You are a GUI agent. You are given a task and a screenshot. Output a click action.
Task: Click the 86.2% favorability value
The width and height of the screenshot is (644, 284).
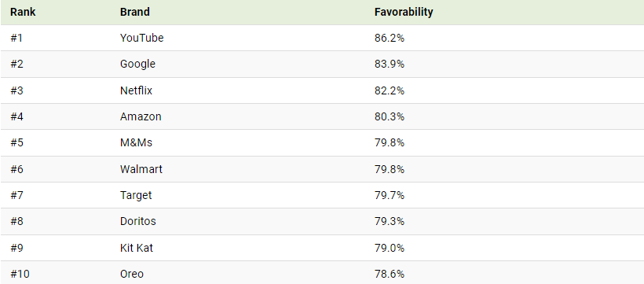[390, 38]
